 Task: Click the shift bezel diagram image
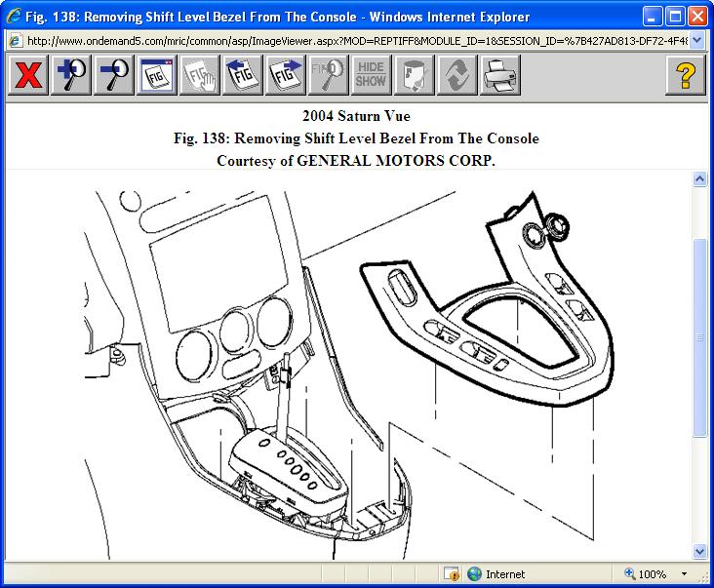[x=348, y=374]
